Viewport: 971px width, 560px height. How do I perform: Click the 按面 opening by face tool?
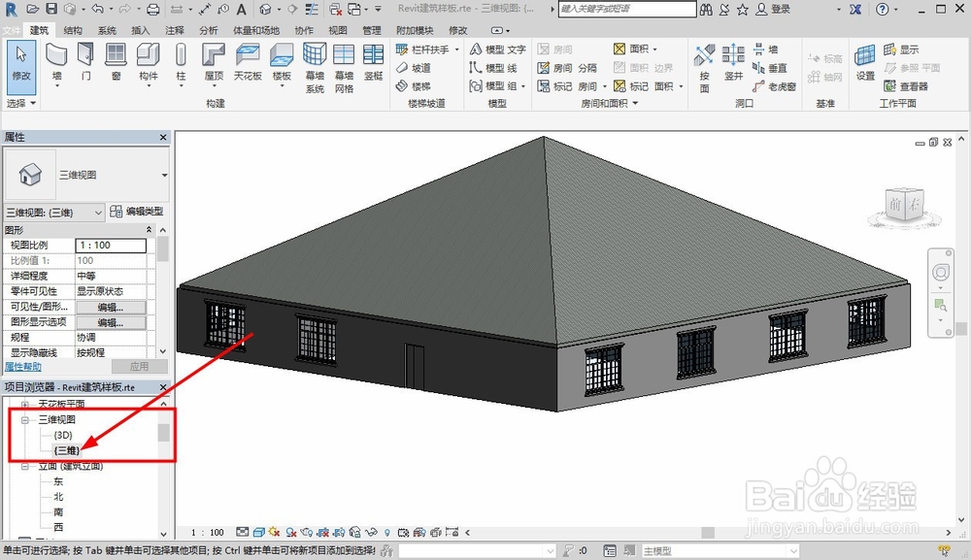pos(705,68)
